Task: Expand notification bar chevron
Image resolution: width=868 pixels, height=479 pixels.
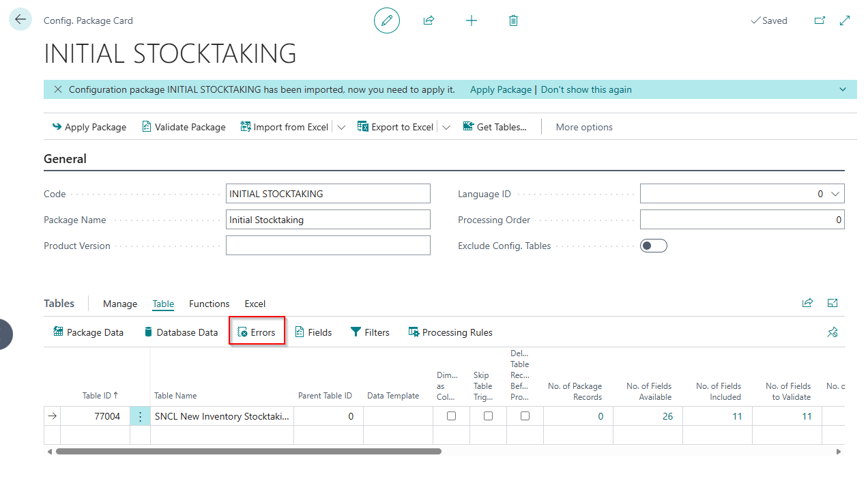Action: [x=843, y=89]
